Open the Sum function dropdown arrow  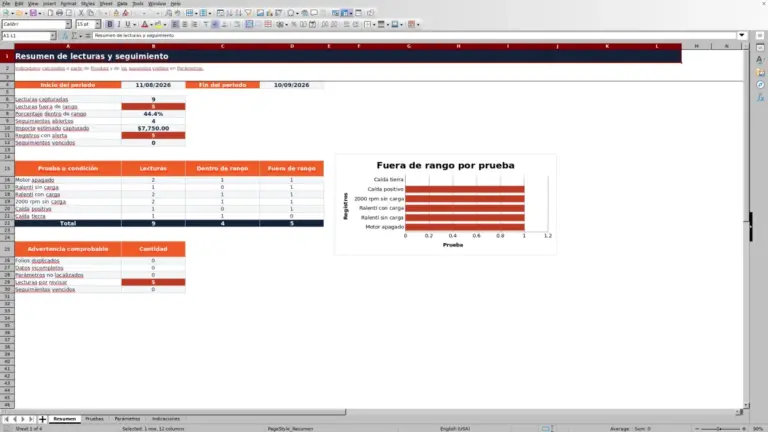point(80,36)
